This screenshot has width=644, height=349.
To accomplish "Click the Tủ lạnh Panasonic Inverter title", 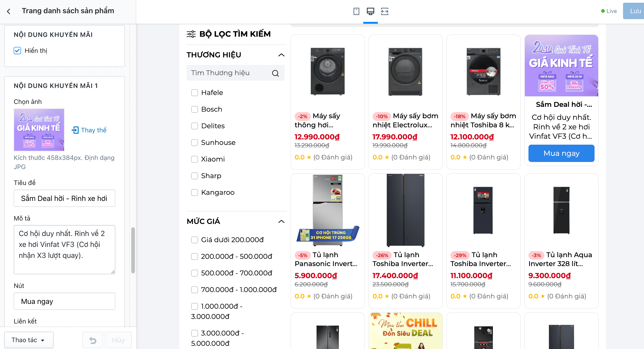I will click(326, 259).
